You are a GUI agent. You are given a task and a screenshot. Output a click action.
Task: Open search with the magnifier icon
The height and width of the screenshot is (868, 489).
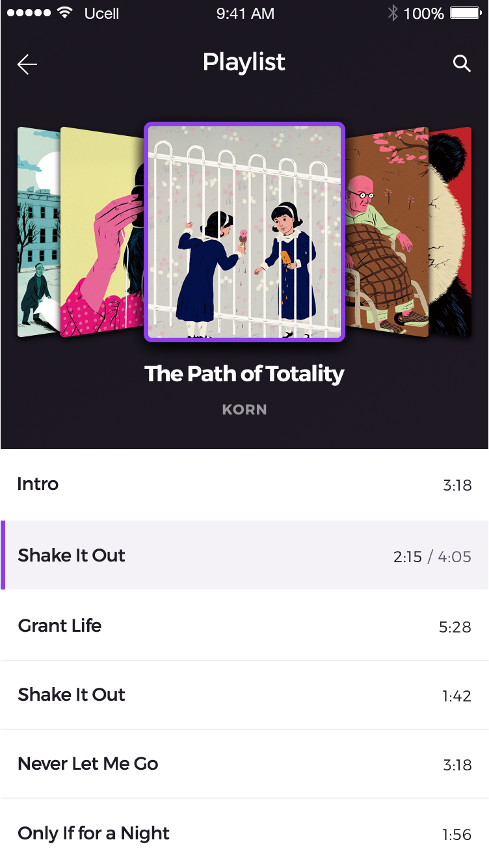click(x=461, y=63)
